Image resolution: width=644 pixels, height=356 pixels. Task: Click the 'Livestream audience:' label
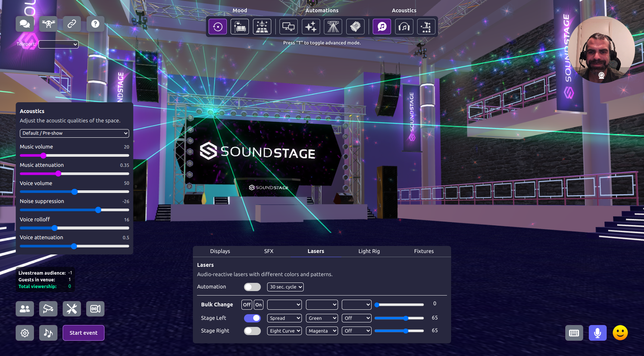[42, 273]
